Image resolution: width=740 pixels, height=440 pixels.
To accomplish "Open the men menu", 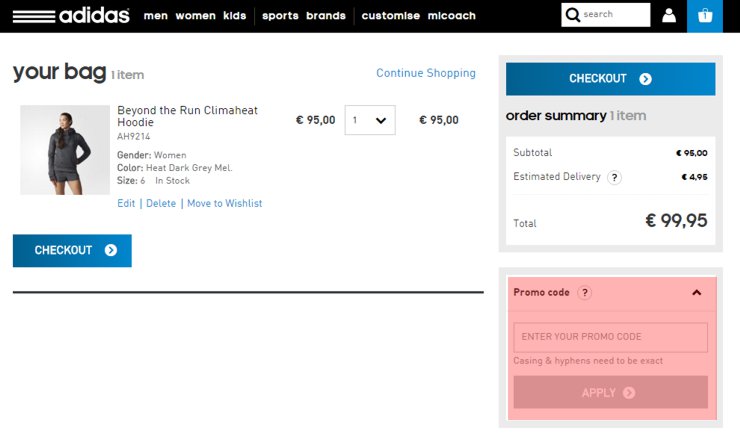I will [155, 16].
